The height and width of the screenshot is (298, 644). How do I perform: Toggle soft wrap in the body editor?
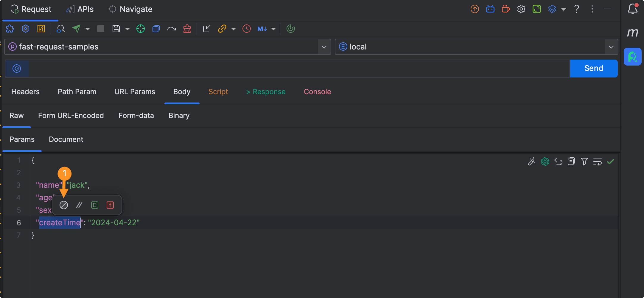point(597,162)
